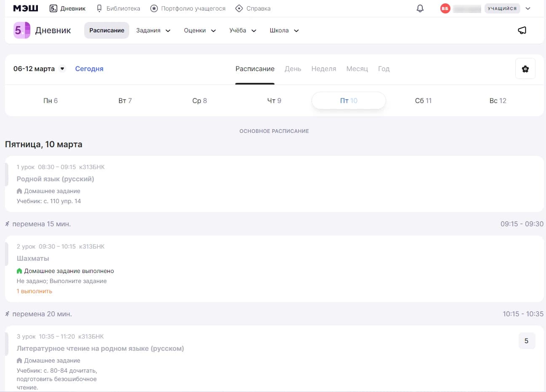Click the Сегодня link

point(89,69)
